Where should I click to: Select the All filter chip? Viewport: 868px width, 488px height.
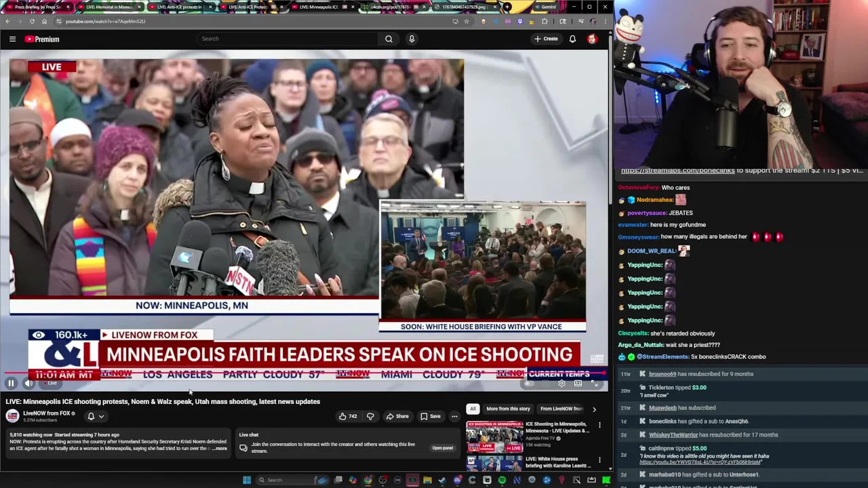[x=473, y=409]
